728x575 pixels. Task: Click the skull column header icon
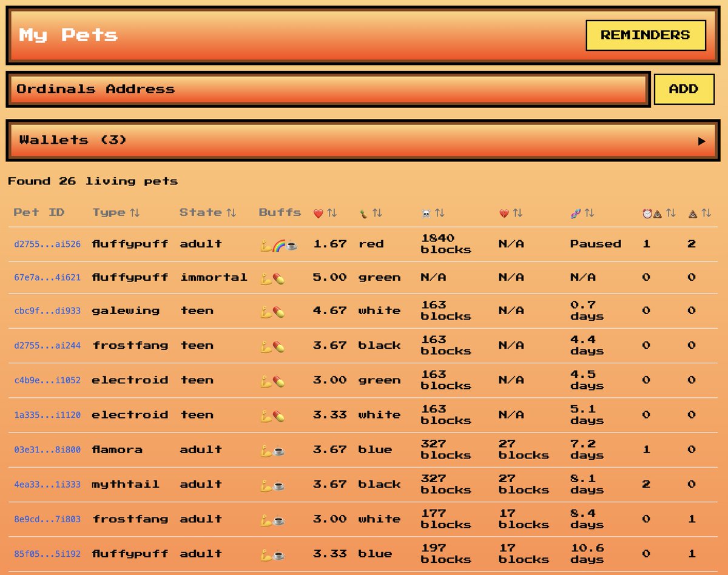point(426,214)
